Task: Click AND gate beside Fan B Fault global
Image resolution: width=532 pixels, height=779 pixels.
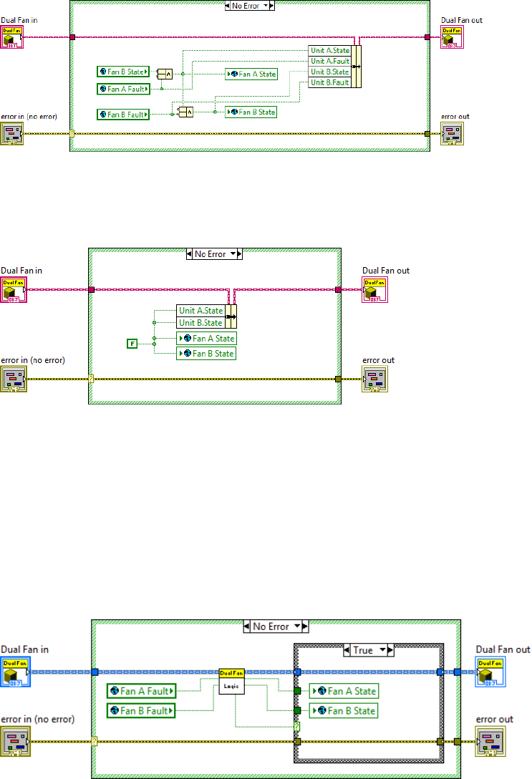Action: (x=185, y=112)
